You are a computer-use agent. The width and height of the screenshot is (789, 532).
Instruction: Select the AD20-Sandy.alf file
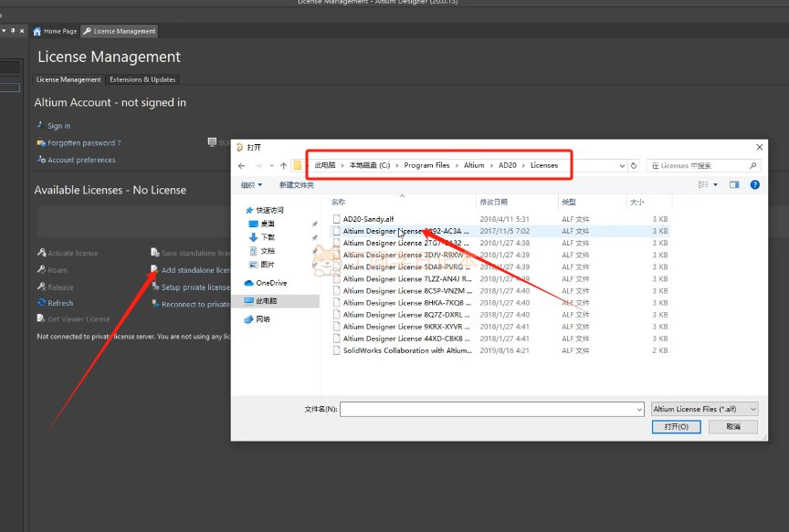click(x=368, y=219)
